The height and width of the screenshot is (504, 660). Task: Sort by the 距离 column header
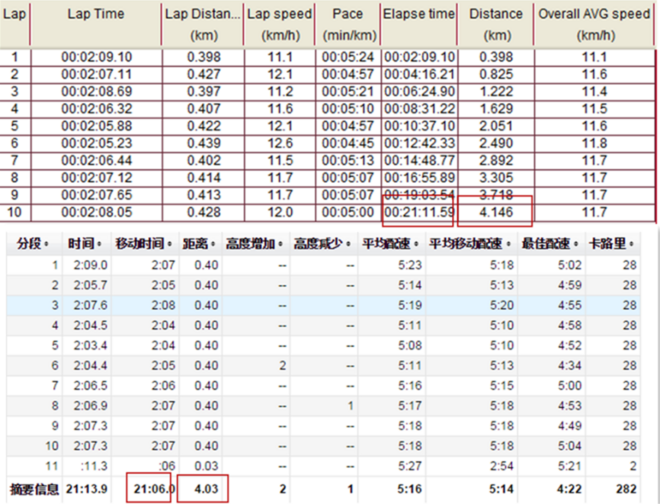[195, 243]
